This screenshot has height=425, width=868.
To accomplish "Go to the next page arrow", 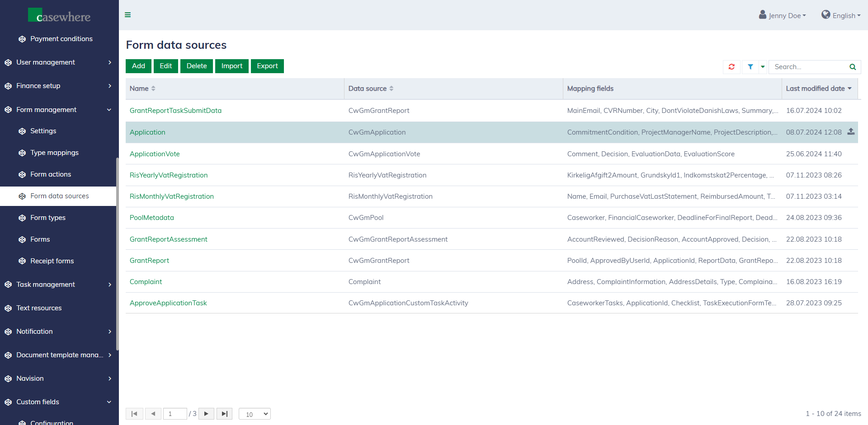I will point(206,414).
